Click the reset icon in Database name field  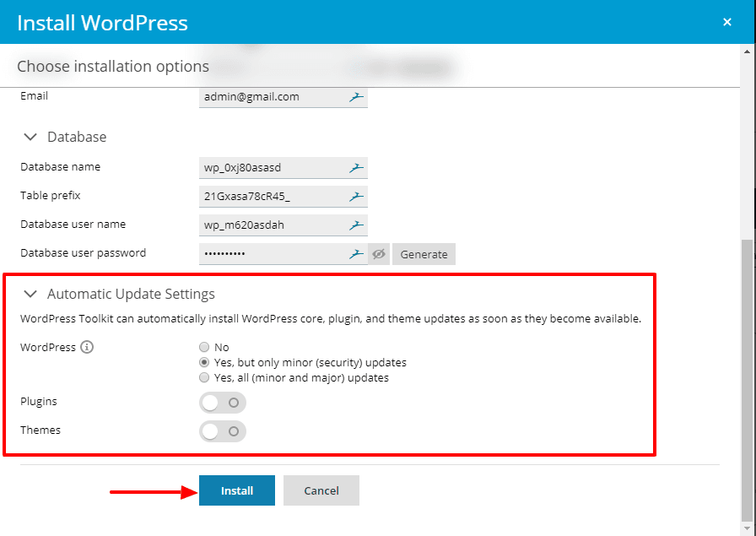356,168
